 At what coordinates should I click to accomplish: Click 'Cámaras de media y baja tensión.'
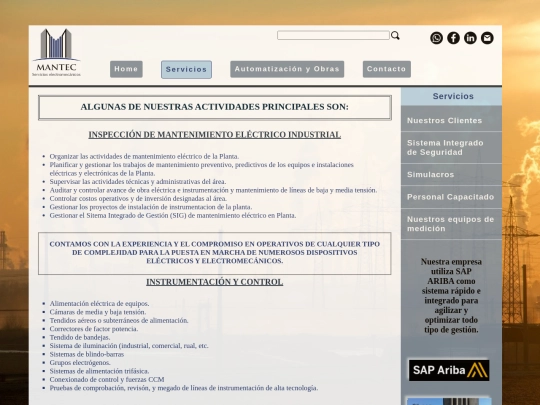coord(98,312)
